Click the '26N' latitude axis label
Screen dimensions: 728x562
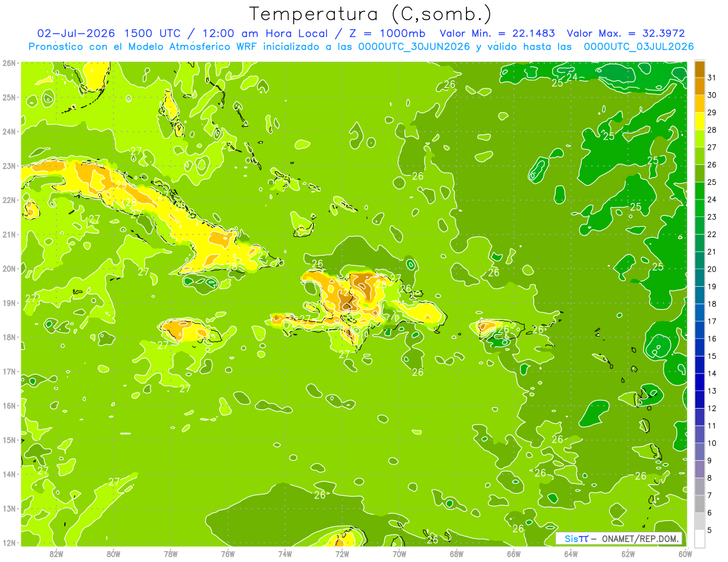(x=9, y=63)
